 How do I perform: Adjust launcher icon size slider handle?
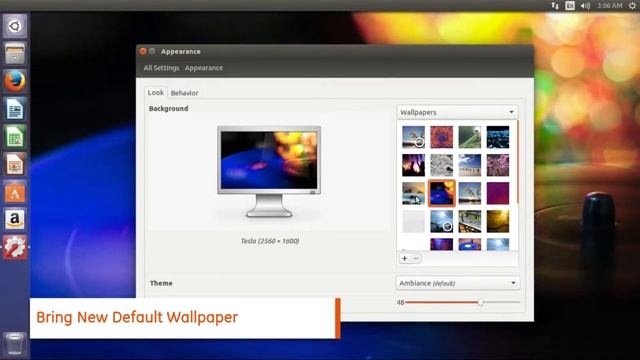[480, 302]
